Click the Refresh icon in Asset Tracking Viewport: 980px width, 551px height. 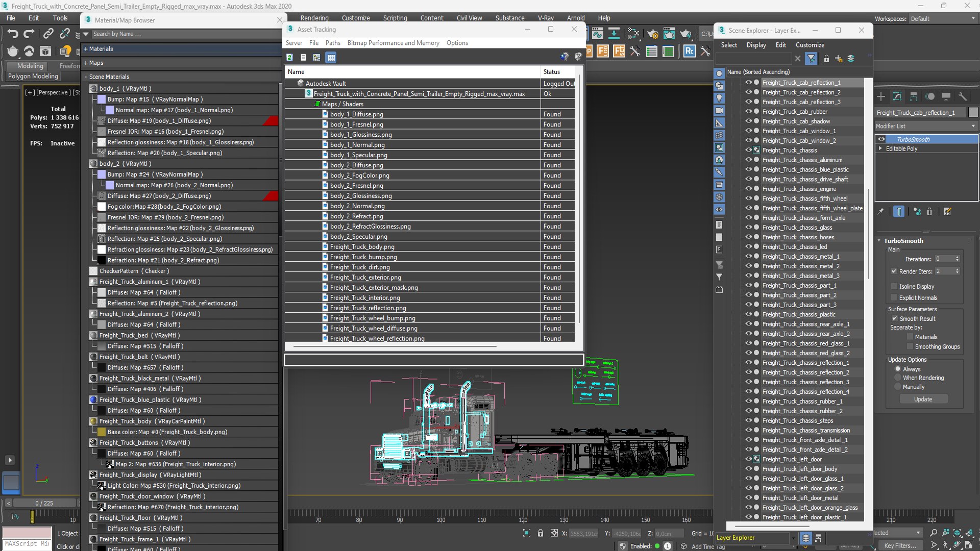point(290,57)
